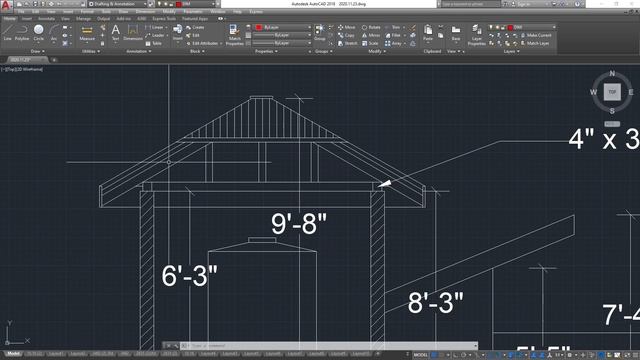The height and width of the screenshot is (360, 640).
Task: Open the Insert ribbon tab
Action: coord(27,18)
